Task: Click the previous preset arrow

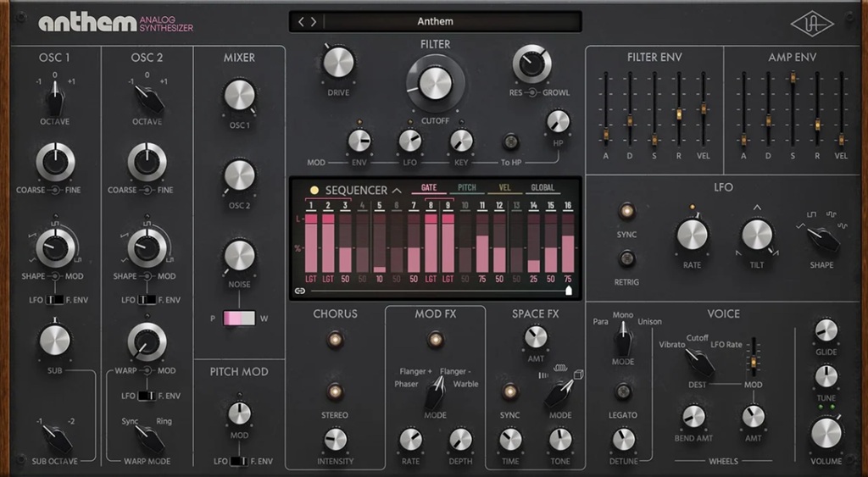Action: coord(301,21)
